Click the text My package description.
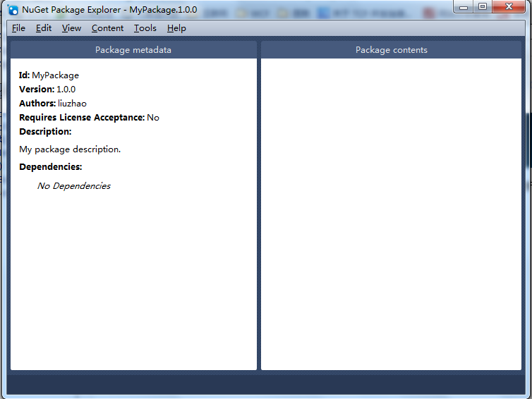The width and height of the screenshot is (532, 399). point(70,149)
